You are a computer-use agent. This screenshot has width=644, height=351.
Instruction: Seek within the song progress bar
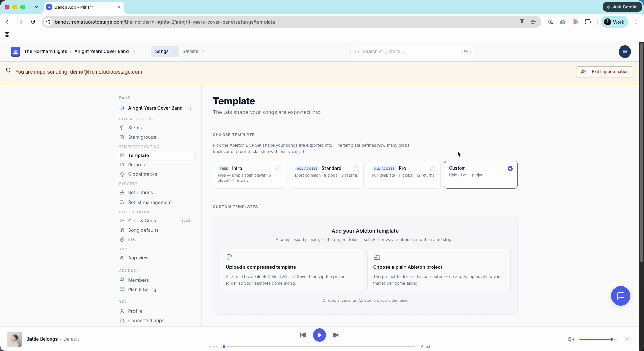tap(320, 346)
